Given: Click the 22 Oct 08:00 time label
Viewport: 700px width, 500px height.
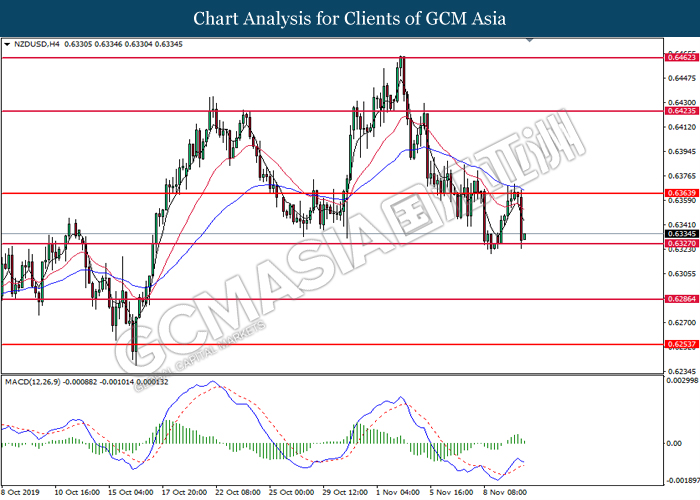Looking at the screenshot, I should pyautogui.click(x=238, y=492).
